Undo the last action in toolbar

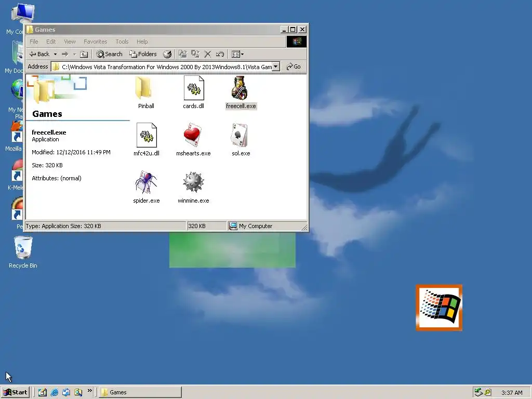click(220, 54)
